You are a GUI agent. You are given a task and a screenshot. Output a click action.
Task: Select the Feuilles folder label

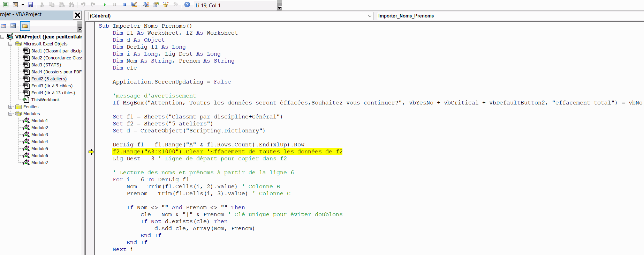tap(31, 107)
